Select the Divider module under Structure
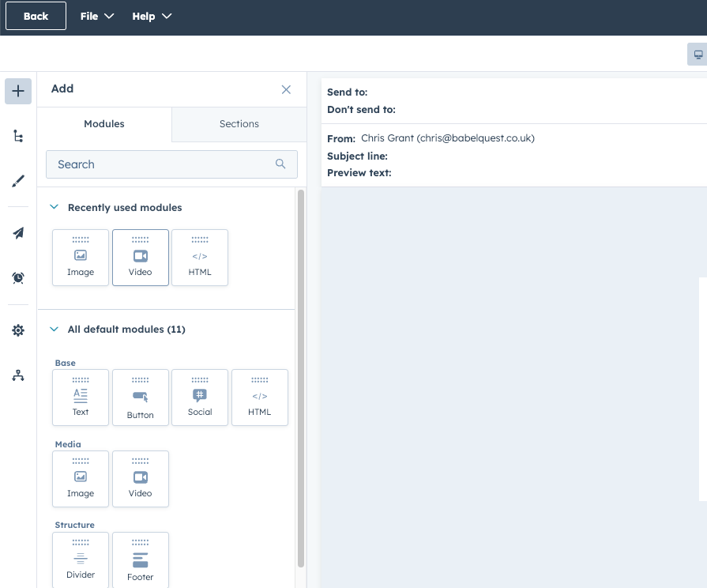Image resolution: width=707 pixels, height=588 pixels. coord(81,560)
